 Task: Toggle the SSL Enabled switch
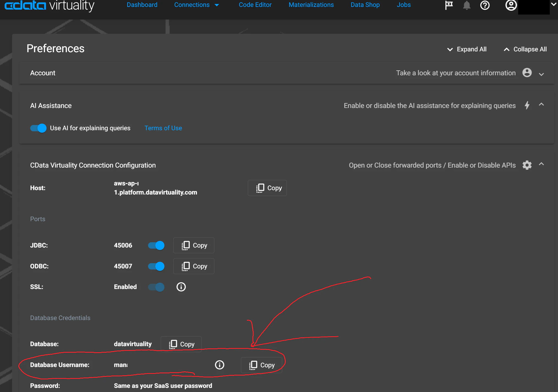click(156, 287)
